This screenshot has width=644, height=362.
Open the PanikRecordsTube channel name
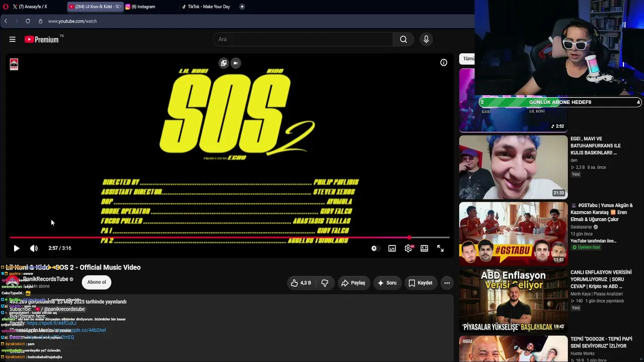(x=45, y=279)
